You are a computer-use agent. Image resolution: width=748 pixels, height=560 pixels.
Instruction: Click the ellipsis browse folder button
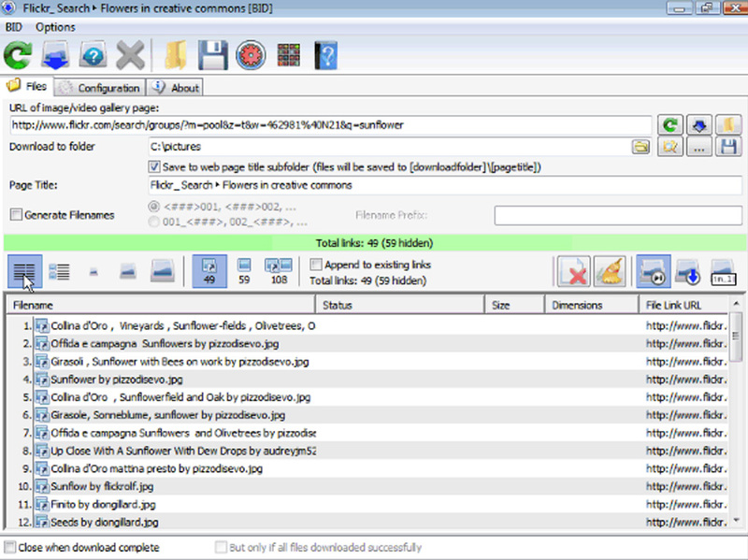pos(699,147)
